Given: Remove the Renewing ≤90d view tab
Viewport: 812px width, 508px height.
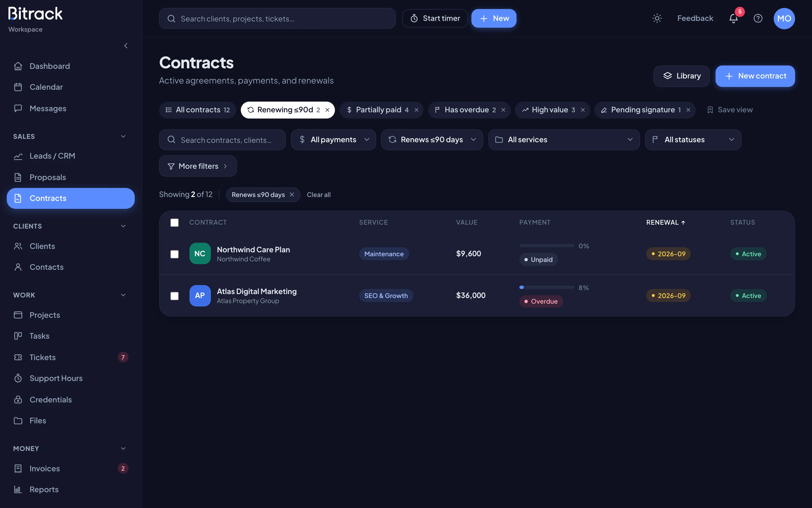Looking at the screenshot, I should pyautogui.click(x=327, y=110).
